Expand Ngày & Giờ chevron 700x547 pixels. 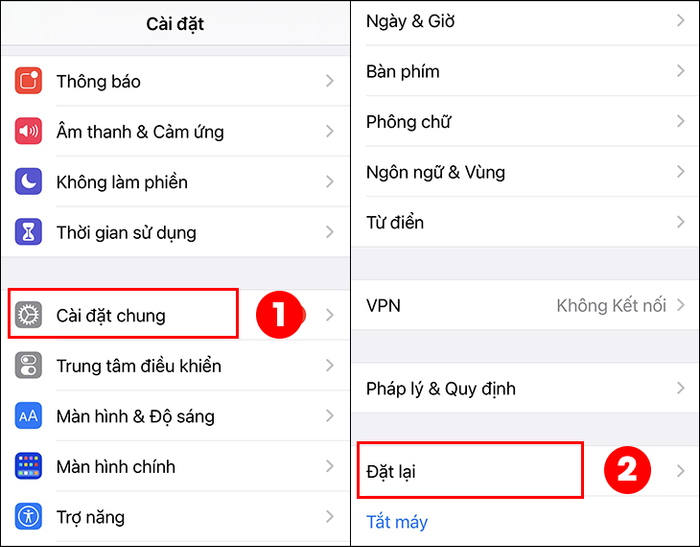tap(680, 20)
